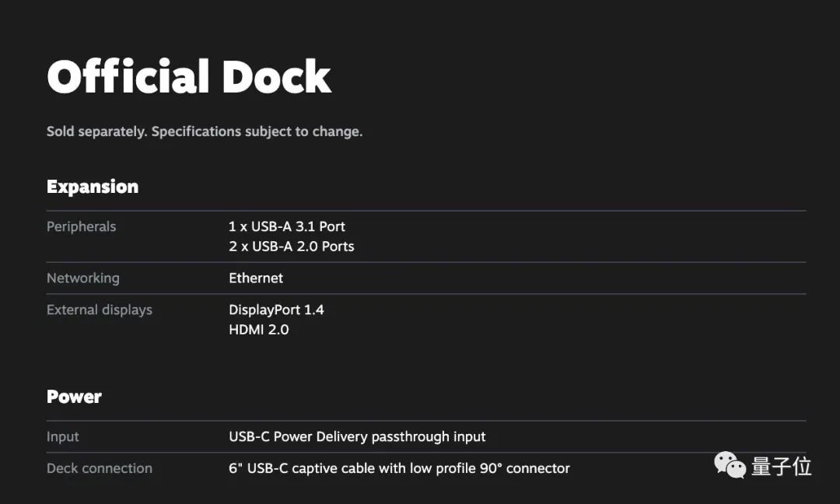Select the Ethernet specification value
This screenshot has height=504, width=840.
click(256, 278)
